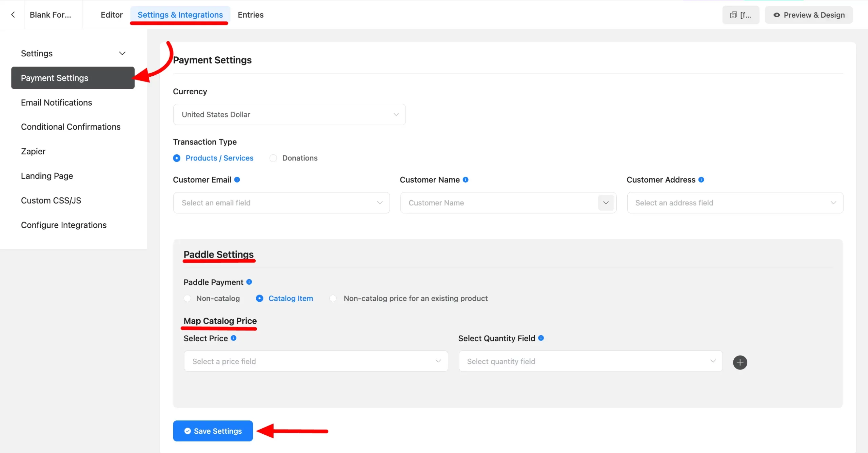Click the back arrow icon
Viewport: 868px width, 453px height.
click(13, 15)
